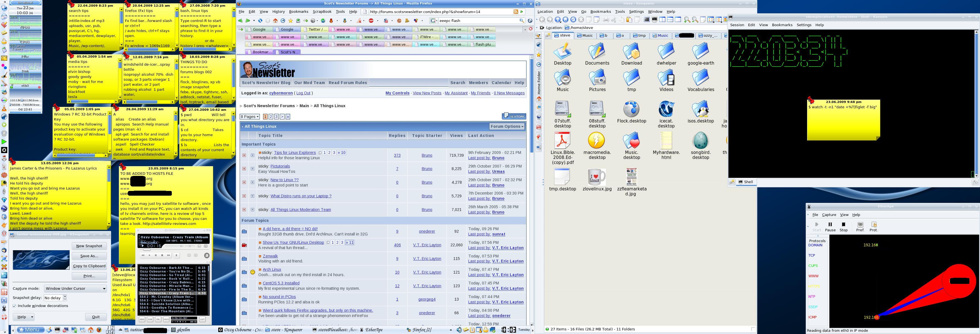
Task: Click the search magnifier in Firefox search box
Action: pos(522,21)
